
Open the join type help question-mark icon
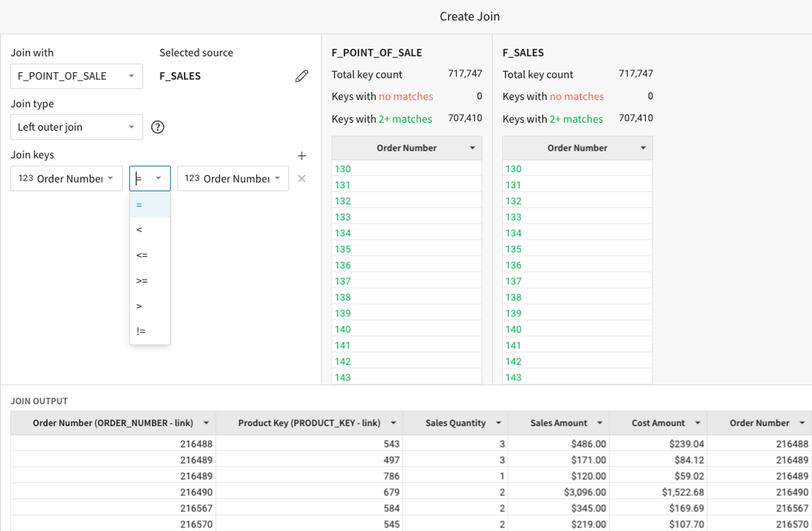click(x=158, y=127)
